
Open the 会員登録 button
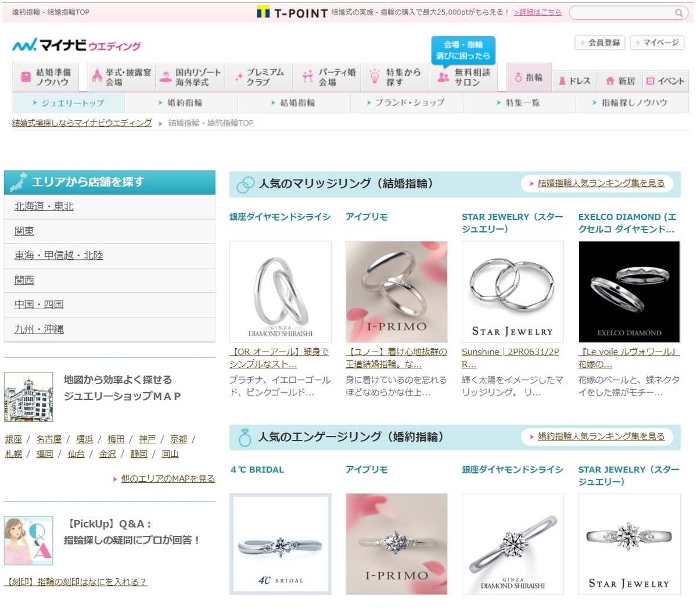(x=600, y=42)
